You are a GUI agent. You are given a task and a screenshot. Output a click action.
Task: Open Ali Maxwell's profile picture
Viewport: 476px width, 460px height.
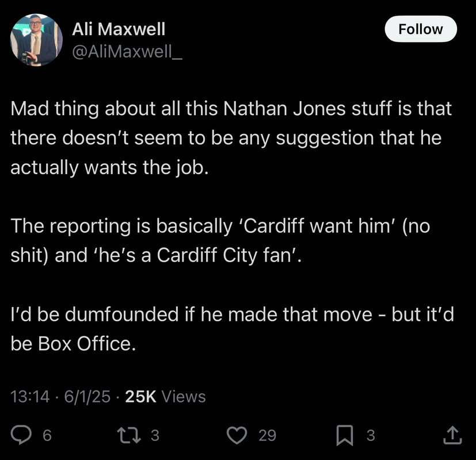36,40
